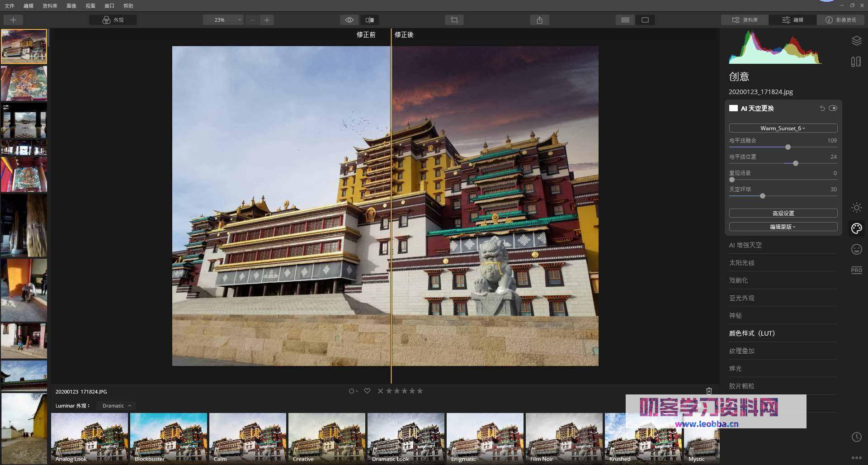Select the Portrait face icon
This screenshot has width=868, height=465.
856,249
